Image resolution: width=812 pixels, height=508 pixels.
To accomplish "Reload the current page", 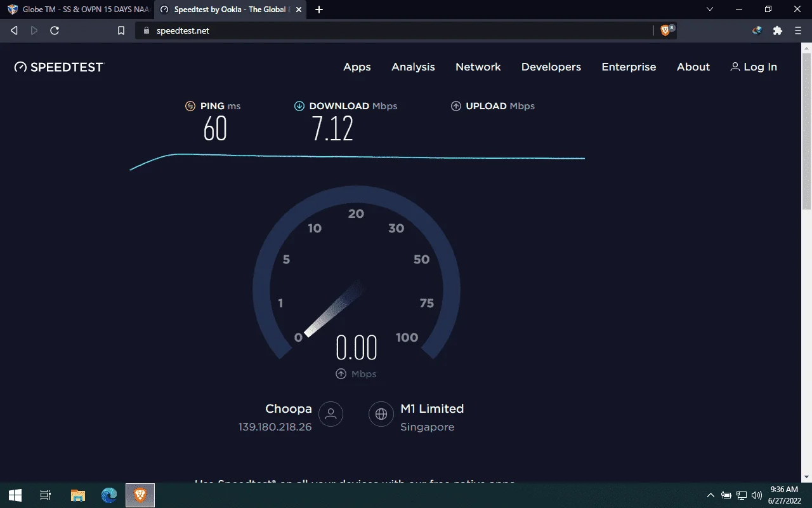I will click(55, 30).
